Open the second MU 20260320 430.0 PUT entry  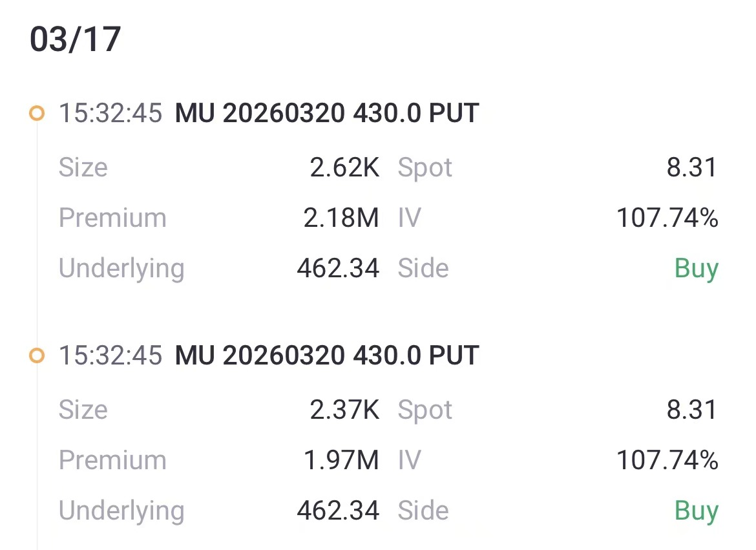[326, 355]
